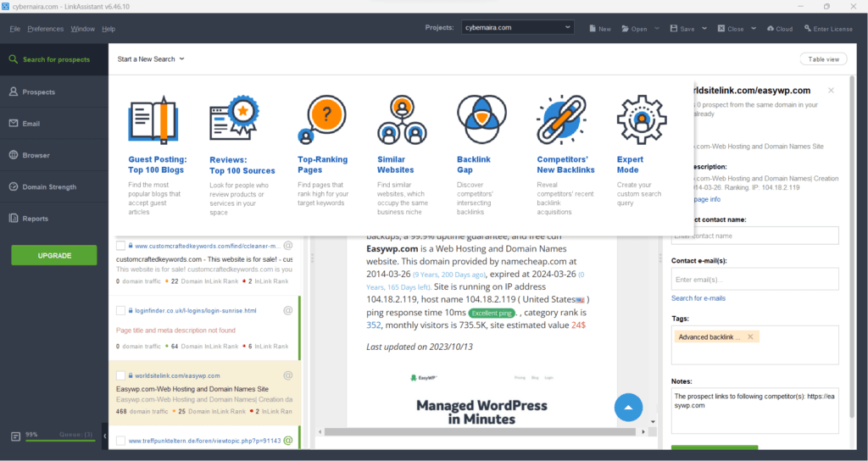The width and height of the screenshot is (868, 461).
Task: Click the Tags field empty area
Action: [x=755, y=354]
